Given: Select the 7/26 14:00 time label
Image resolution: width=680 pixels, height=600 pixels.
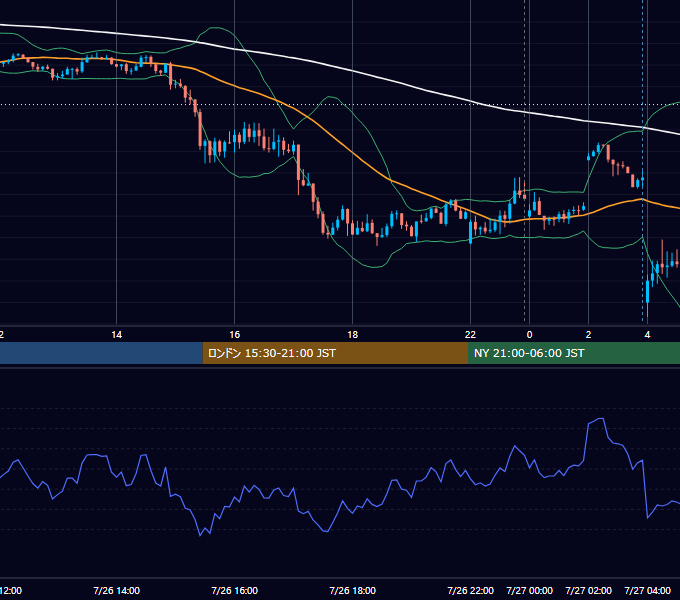Looking at the screenshot, I should (117, 590).
